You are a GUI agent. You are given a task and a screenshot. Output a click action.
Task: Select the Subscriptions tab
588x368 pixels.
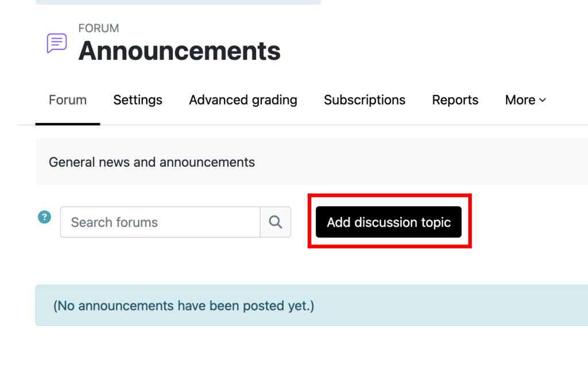[365, 100]
